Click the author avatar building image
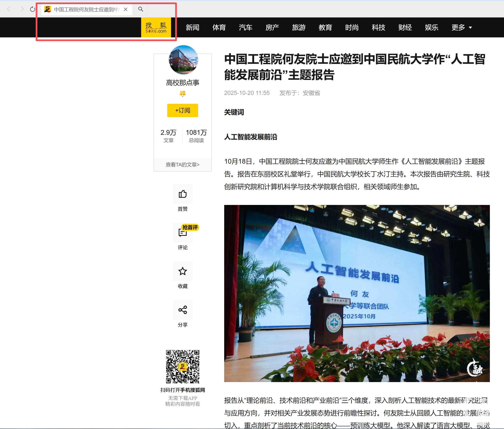 183,60
